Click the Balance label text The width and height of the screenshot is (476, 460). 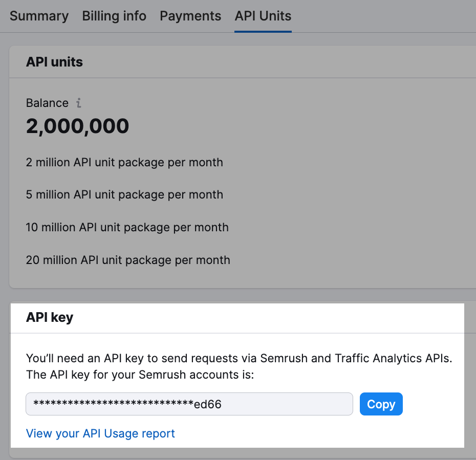(x=47, y=103)
